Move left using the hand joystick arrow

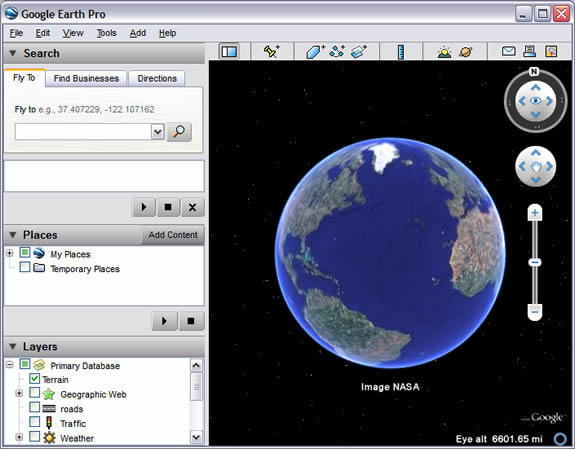click(x=522, y=166)
